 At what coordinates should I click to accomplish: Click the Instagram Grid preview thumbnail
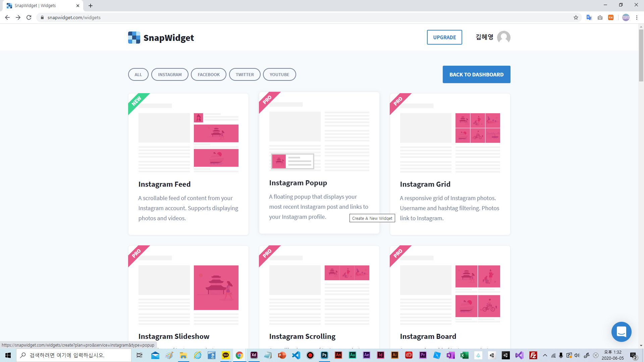(x=450, y=138)
